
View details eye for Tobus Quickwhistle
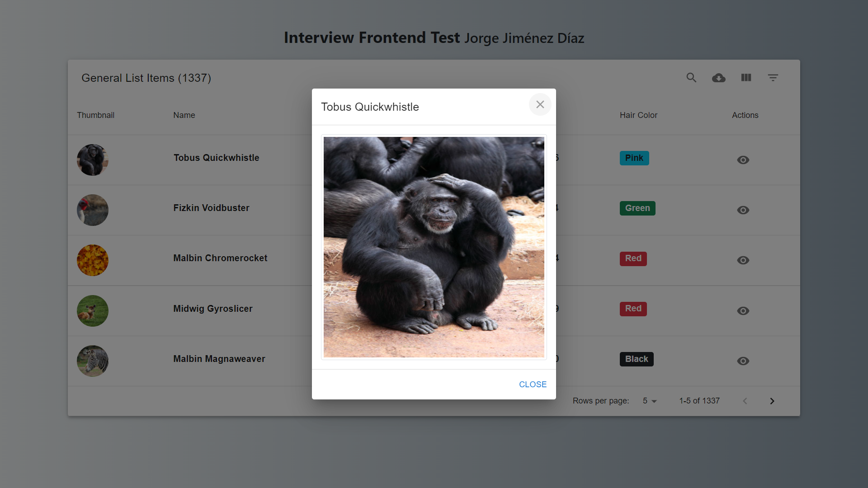pos(743,160)
